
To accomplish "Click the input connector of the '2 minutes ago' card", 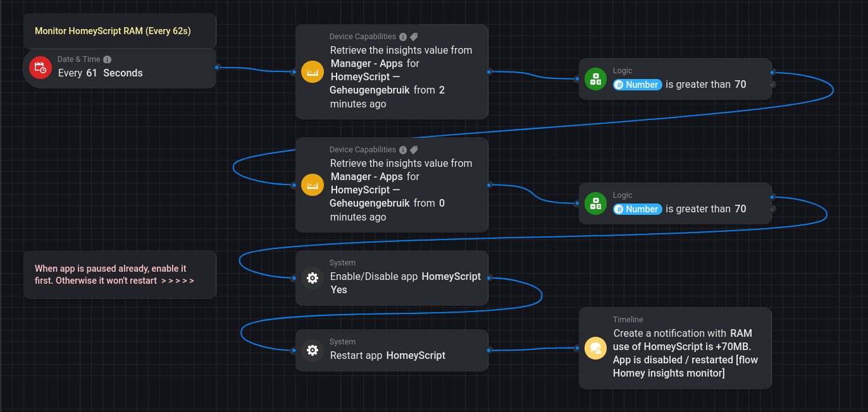I will (294, 72).
